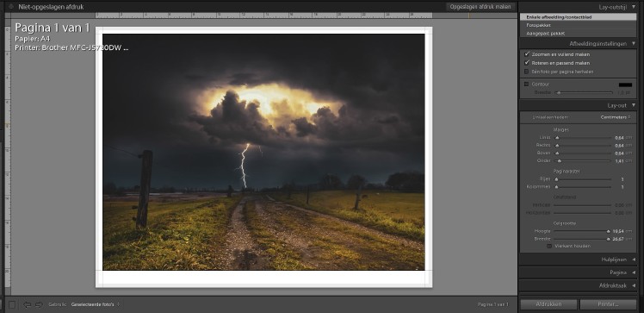644x313 pixels.
Task: Click the 'Pagina 1 van 1' status text at bottom
Action: (492, 304)
